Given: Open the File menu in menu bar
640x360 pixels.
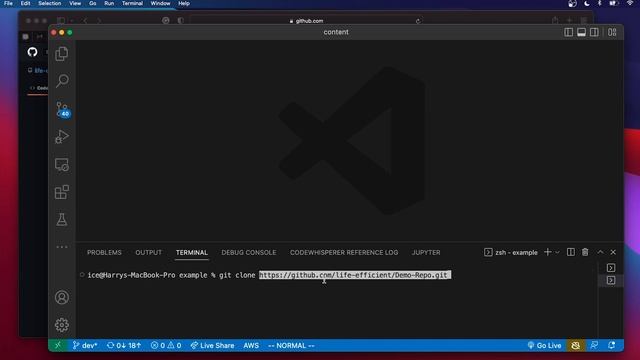Looking at the screenshot, I should [8, 3].
